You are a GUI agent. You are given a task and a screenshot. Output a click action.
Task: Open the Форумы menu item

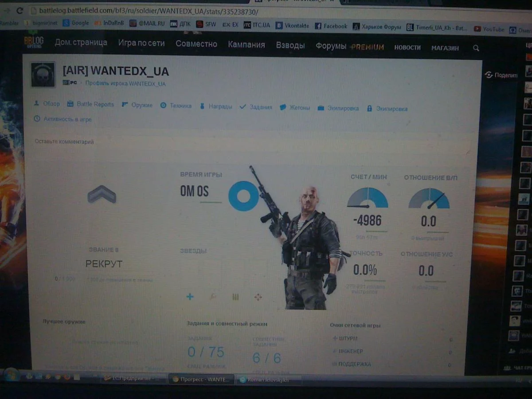[x=331, y=46]
